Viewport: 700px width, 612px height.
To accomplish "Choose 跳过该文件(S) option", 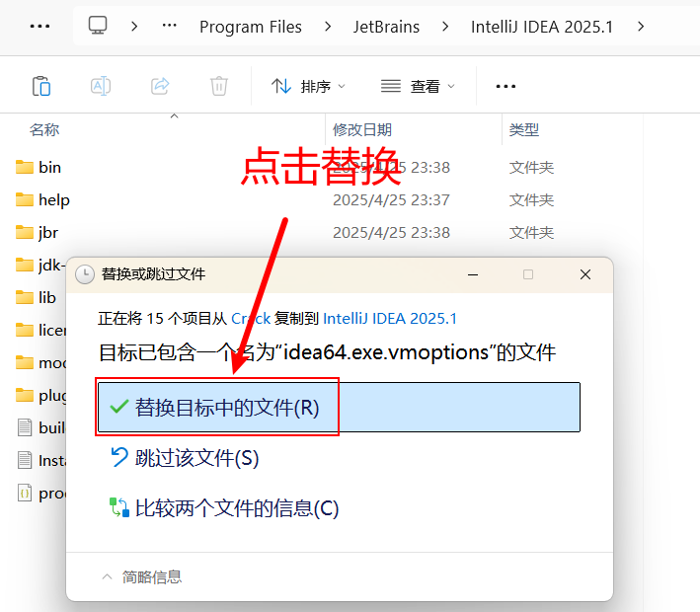I will (x=196, y=458).
